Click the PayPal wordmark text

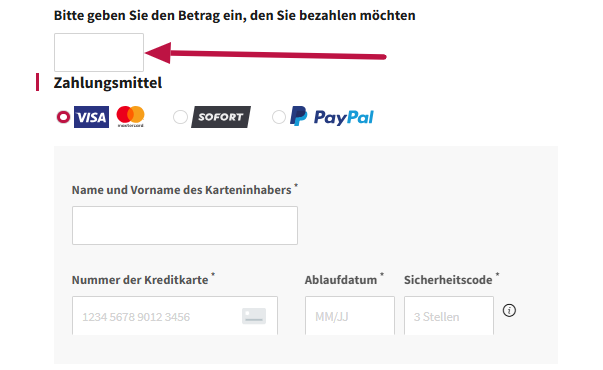[x=343, y=117]
